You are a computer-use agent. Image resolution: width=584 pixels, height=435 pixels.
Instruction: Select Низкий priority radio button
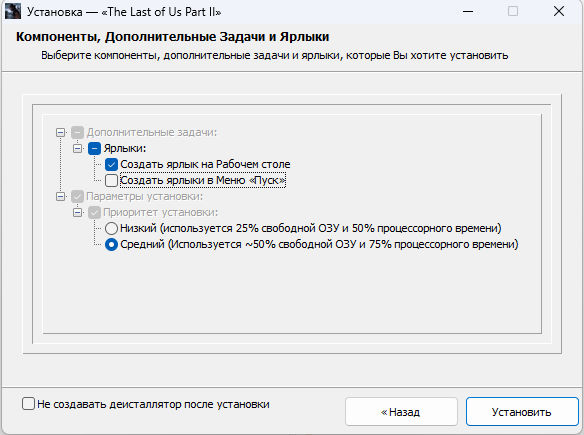pyautogui.click(x=111, y=228)
